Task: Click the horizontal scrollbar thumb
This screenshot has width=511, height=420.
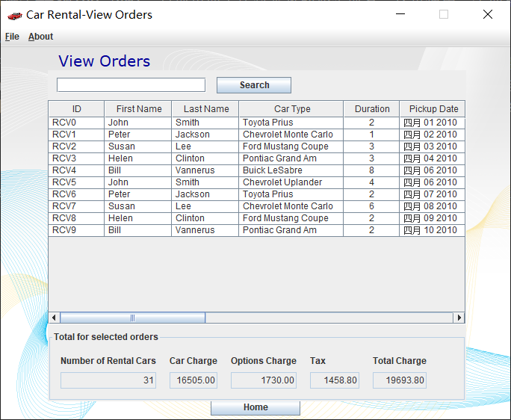Action: click(133, 318)
